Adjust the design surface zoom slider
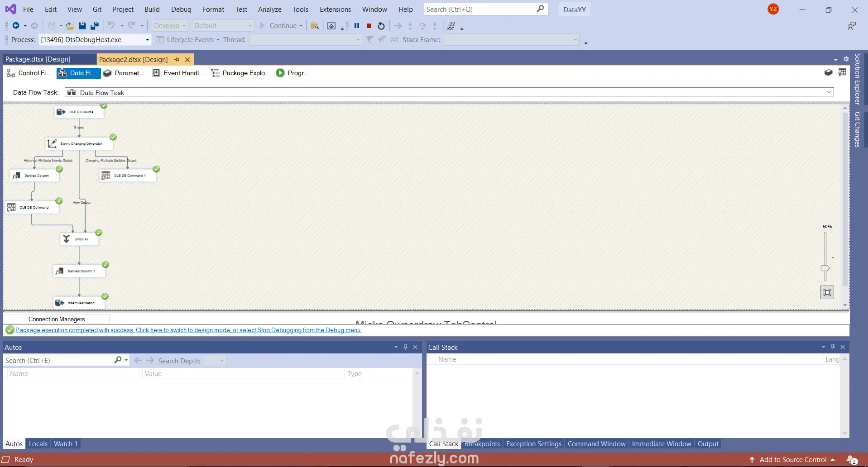The image size is (868, 467). (x=825, y=268)
